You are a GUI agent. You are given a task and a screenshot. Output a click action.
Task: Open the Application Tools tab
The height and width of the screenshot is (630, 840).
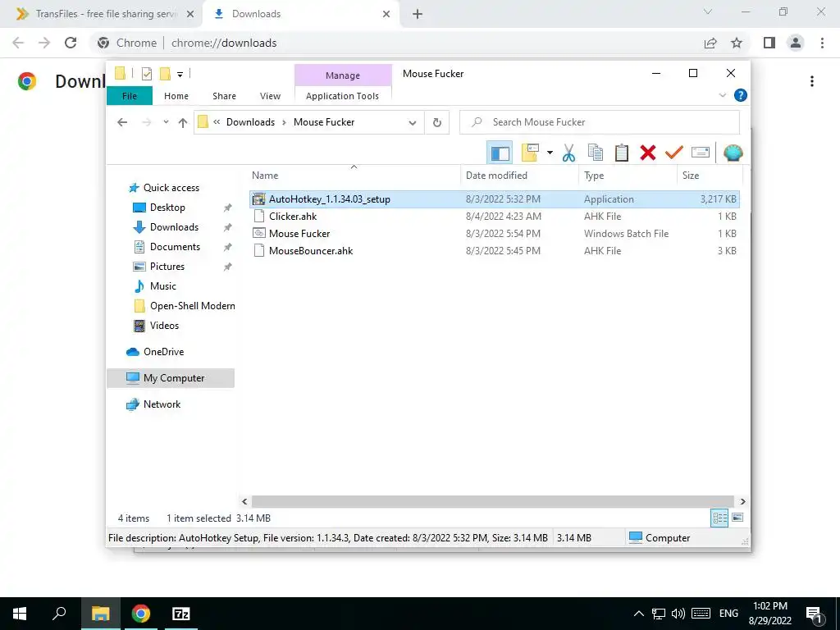click(x=342, y=96)
